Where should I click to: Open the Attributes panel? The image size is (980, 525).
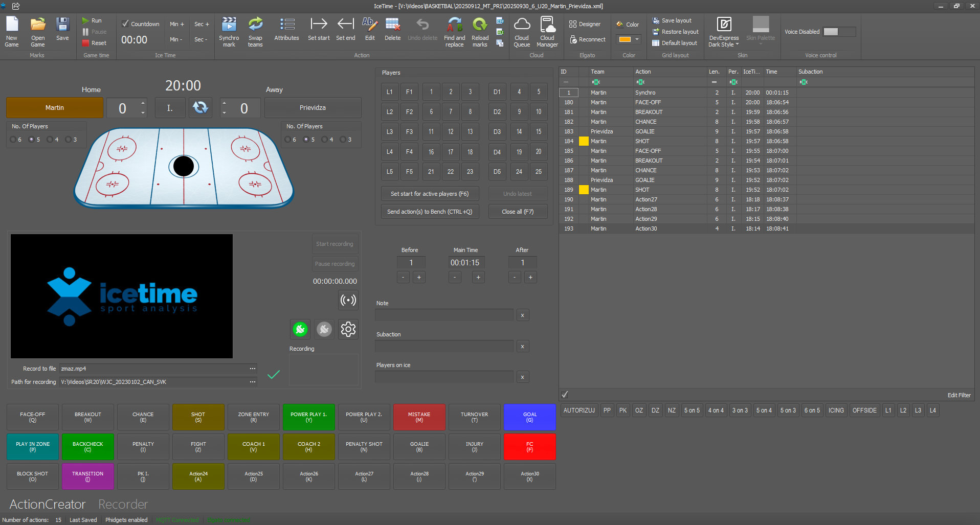coord(286,31)
